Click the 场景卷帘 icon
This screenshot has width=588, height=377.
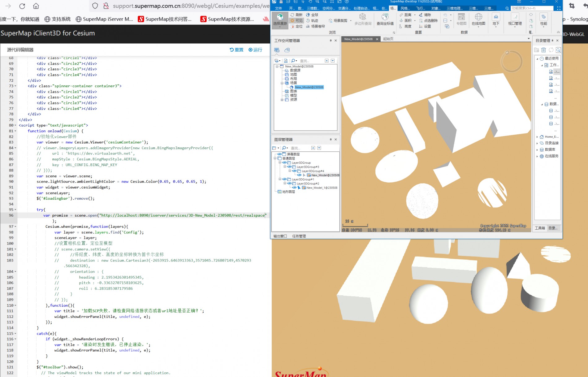[x=308, y=26]
